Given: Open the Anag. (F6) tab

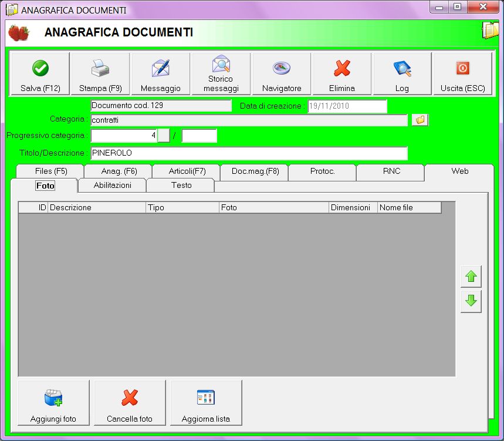Looking at the screenshot, I should point(119,171).
